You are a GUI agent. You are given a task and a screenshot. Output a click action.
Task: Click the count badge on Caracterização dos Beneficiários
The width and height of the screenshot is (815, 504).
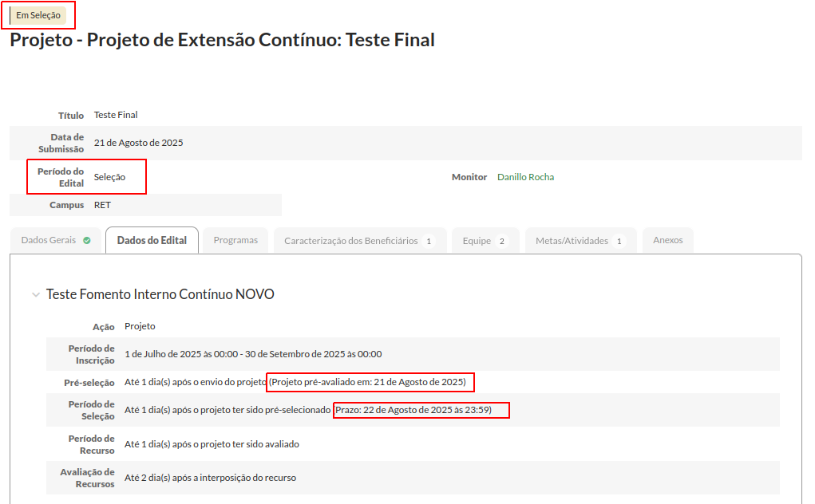pos(429,241)
